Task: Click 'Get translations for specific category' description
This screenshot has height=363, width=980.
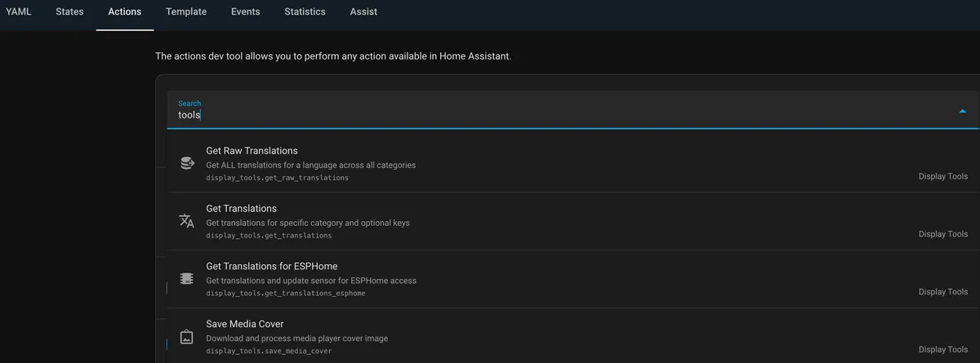Action: 308,223
